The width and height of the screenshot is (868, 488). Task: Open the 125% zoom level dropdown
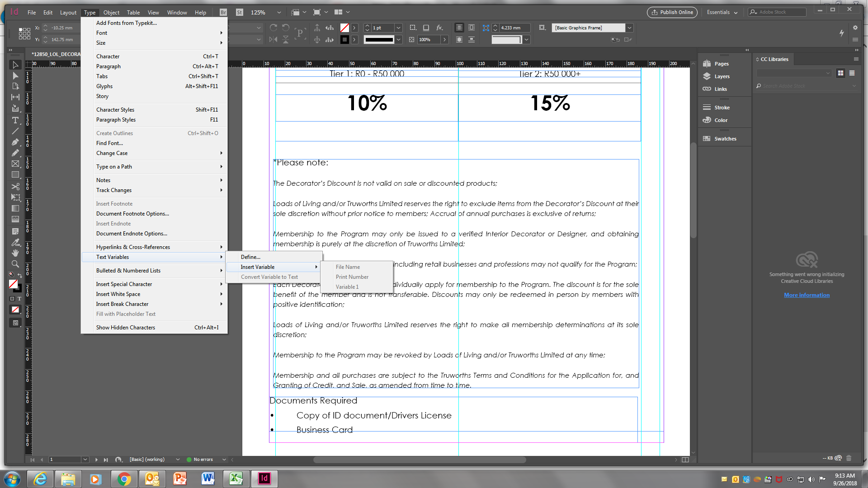pos(279,12)
